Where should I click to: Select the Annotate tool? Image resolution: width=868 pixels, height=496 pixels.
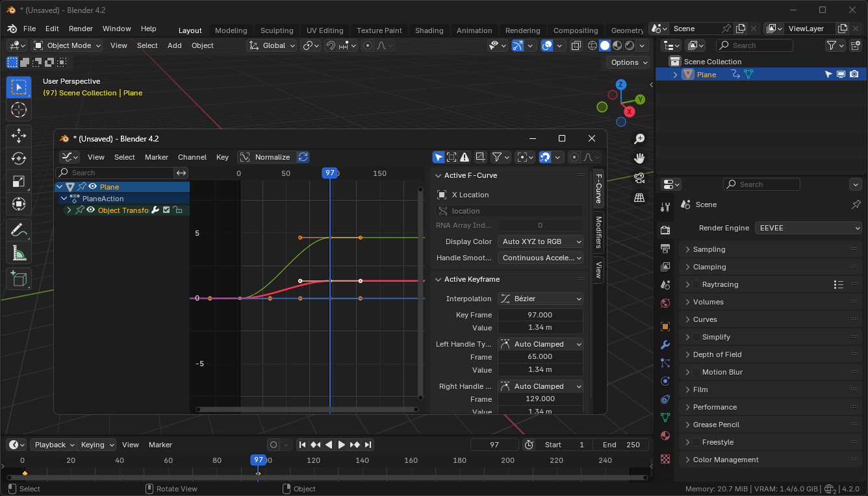(x=19, y=229)
